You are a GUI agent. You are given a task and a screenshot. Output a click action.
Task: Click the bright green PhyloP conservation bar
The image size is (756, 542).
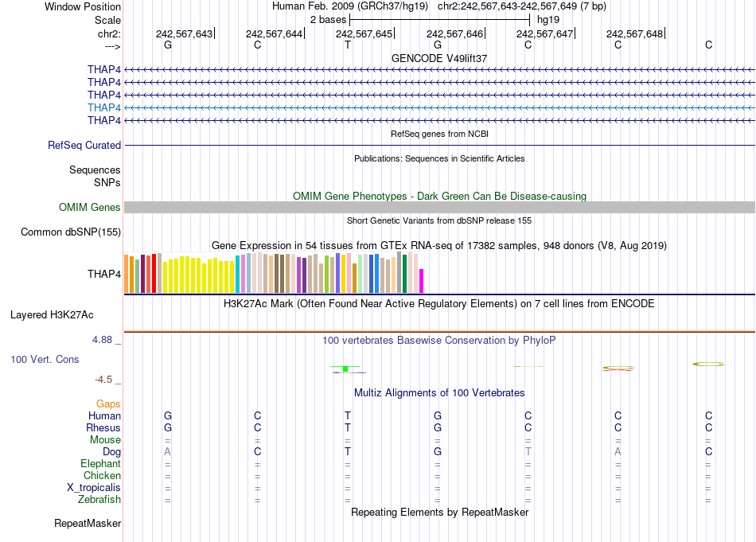(345, 368)
